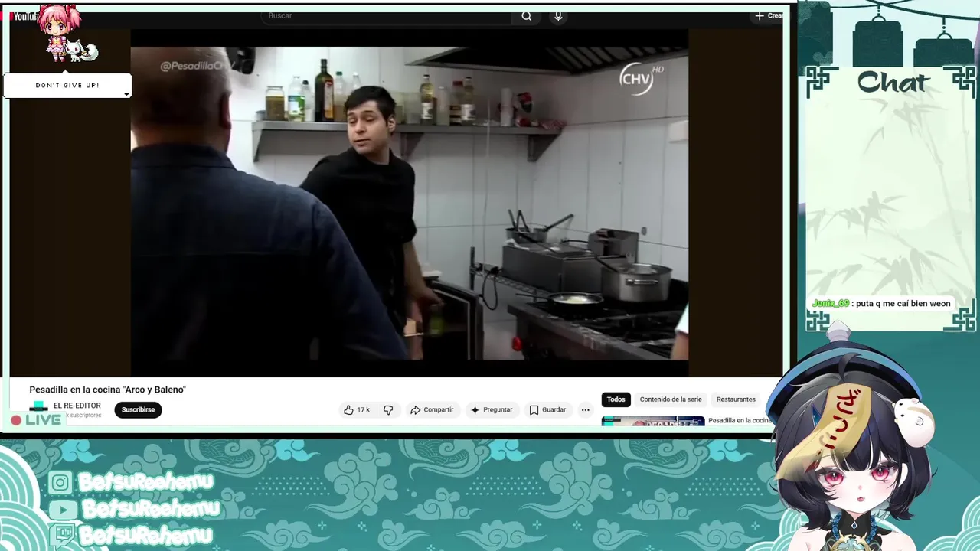
Task: Click the YouTube search magnifier icon
Action: point(526,16)
